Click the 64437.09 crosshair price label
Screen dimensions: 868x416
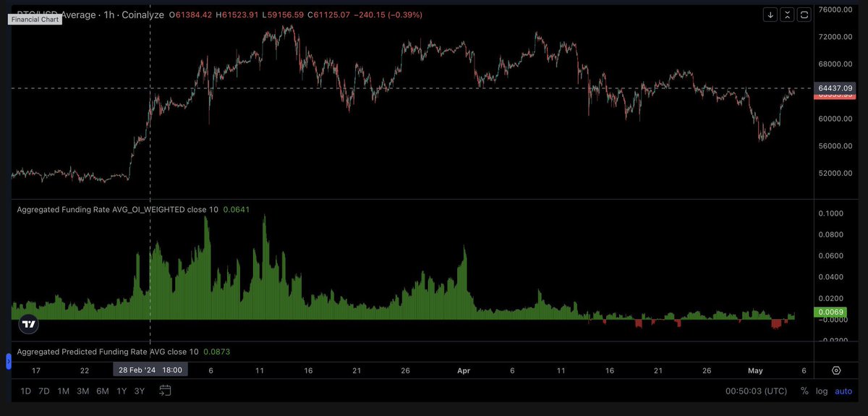pos(835,88)
